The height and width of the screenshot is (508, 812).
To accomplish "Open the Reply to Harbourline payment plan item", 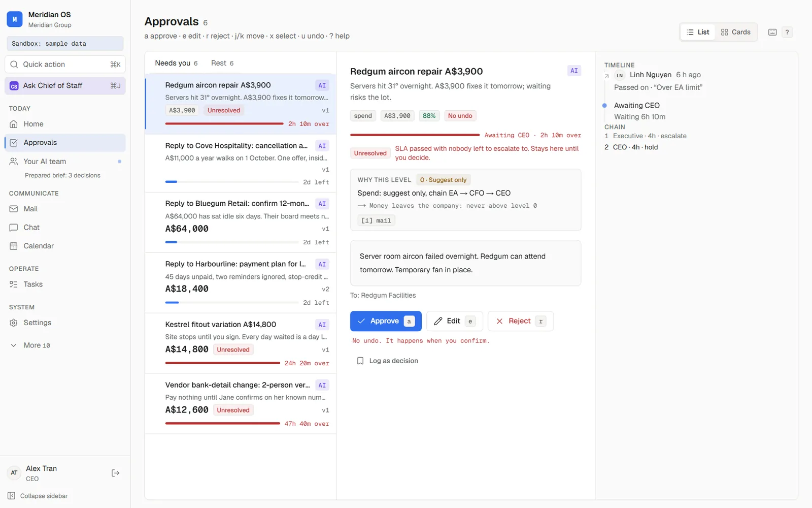I will (241, 283).
